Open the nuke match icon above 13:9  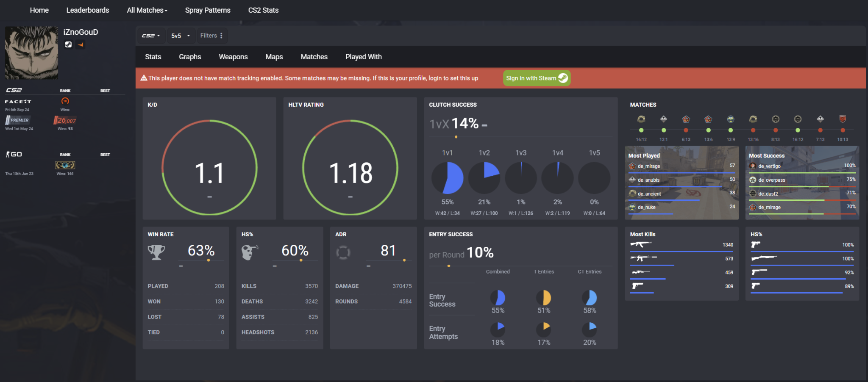point(731,119)
